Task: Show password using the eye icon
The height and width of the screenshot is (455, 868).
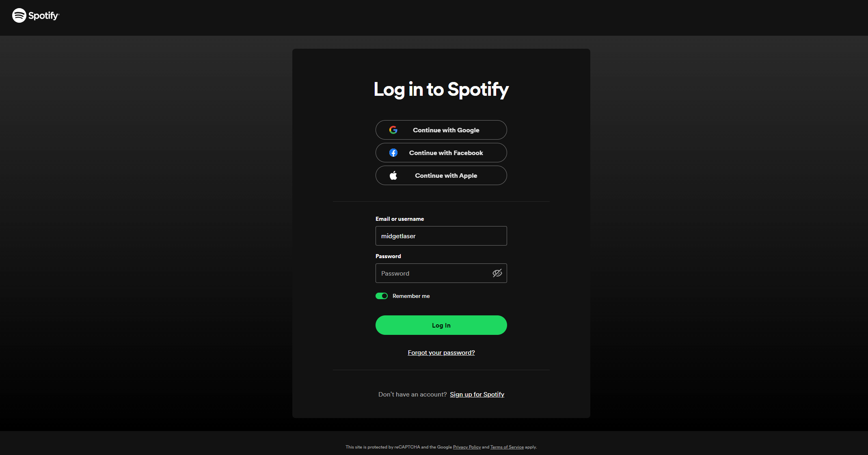Action: [x=497, y=273]
